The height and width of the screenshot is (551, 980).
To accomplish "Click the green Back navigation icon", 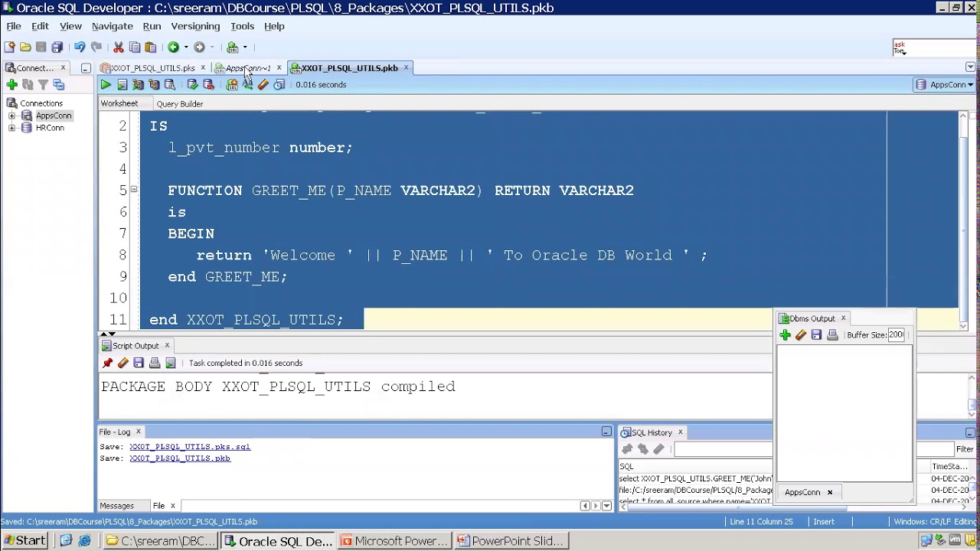I will (x=174, y=47).
